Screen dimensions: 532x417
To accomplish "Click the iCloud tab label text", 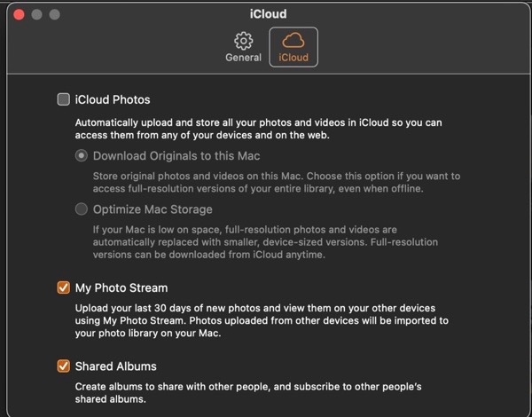I will 293,58.
